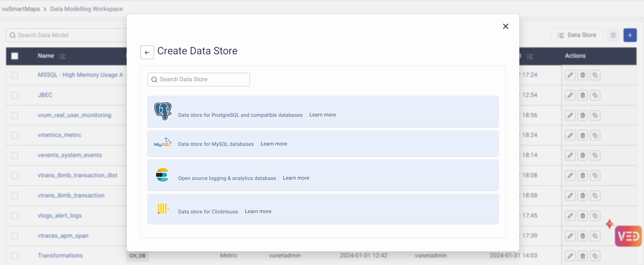
Task: Toggle the select-all checkbox in header
Action: coord(15,56)
